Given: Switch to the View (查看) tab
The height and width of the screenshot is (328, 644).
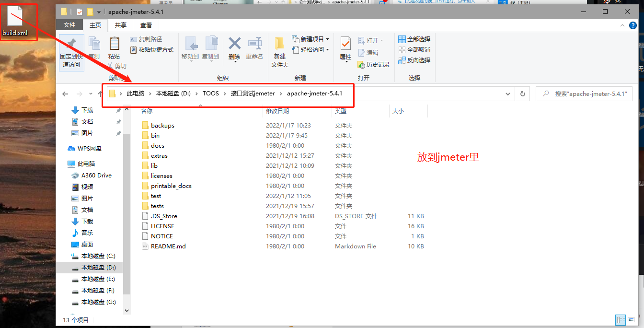Looking at the screenshot, I should tap(146, 25).
